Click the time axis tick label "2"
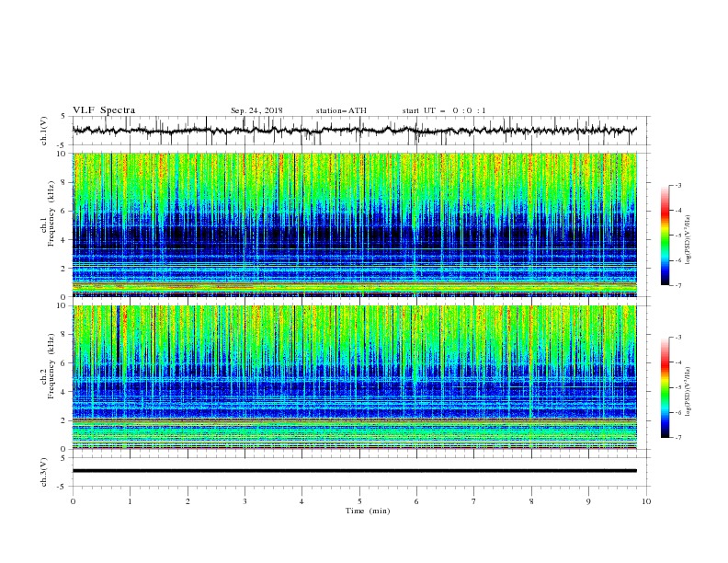The height and width of the screenshot is (563, 728). (x=188, y=501)
